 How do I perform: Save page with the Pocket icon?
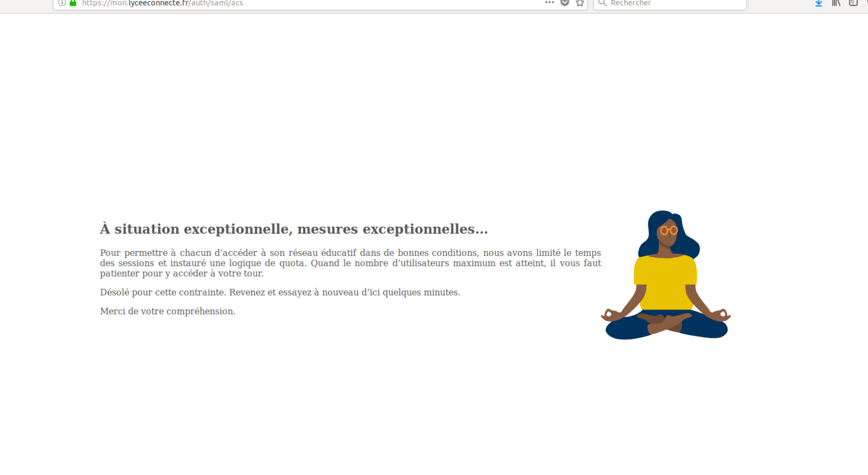click(565, 3)
